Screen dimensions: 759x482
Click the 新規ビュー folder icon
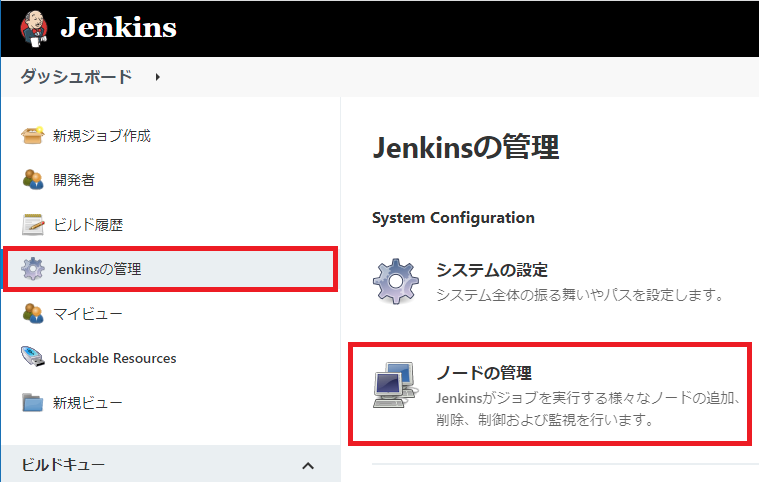[x=32, y=403]
